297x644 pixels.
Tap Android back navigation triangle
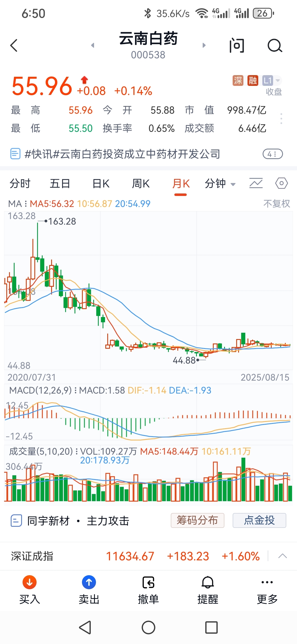click(85, 627)
